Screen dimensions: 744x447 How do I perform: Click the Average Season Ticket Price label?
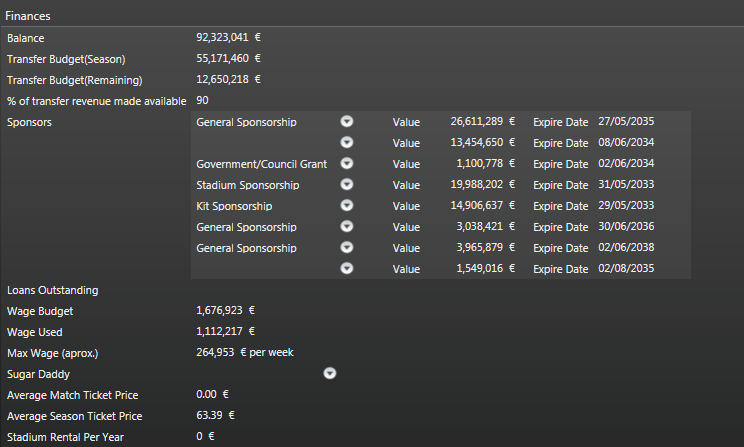click(x=74, y=416)
